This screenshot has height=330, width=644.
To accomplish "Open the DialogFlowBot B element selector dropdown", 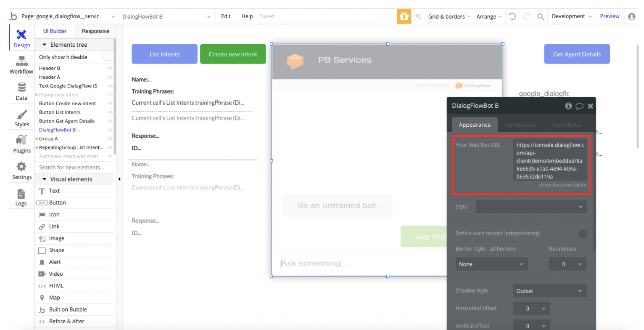I will (166, 16).
